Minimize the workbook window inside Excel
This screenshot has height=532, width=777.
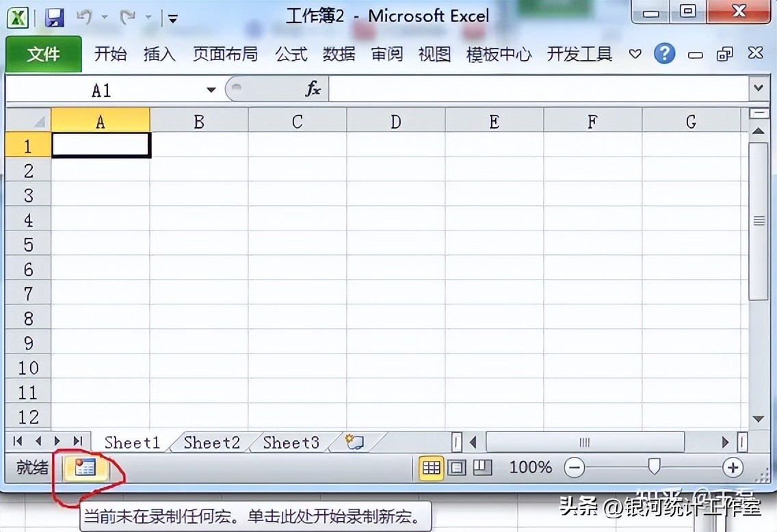[695, 55]
